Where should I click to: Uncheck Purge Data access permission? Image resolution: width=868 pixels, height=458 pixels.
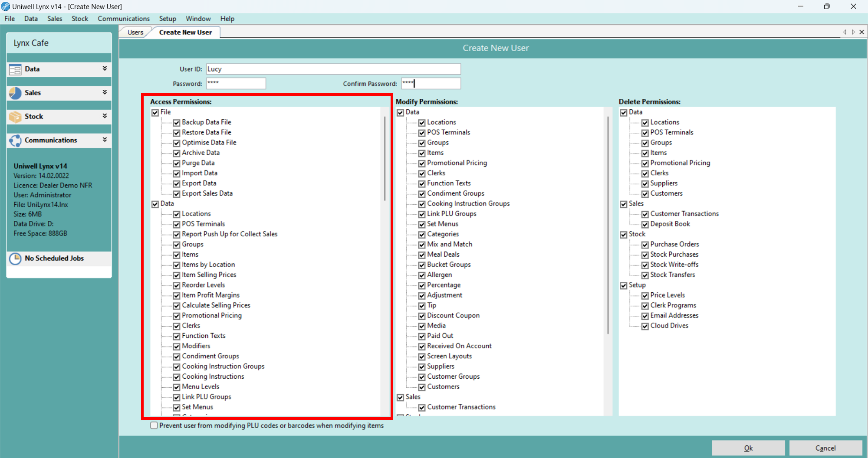177,164
